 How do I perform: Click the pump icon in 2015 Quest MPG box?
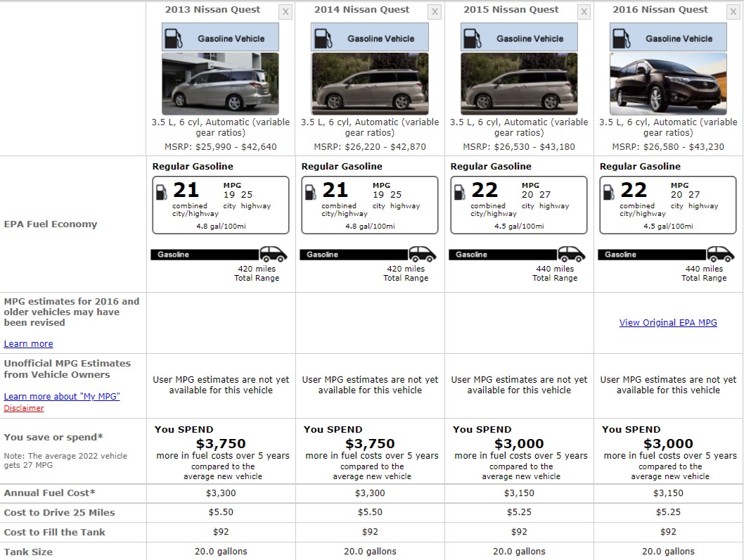click(x=460, y=192)
